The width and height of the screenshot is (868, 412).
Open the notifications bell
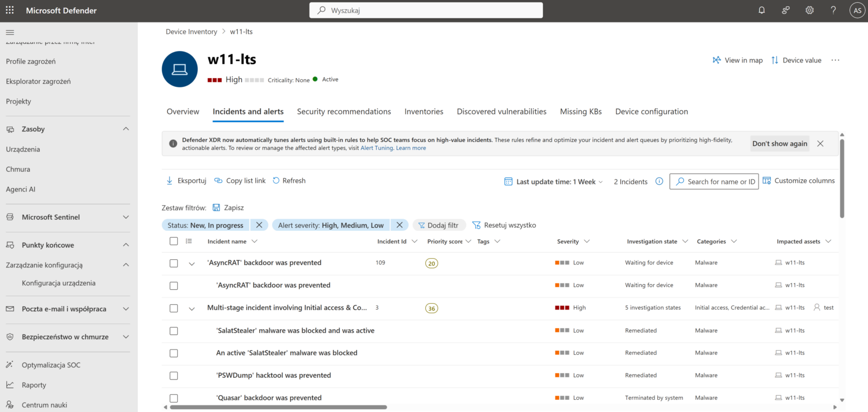click(762, 10)
